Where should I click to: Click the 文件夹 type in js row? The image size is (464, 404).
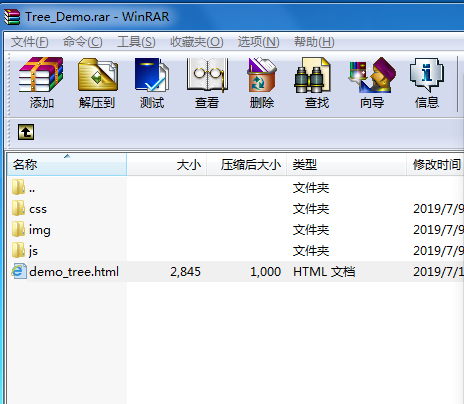[x=311, y=251]
